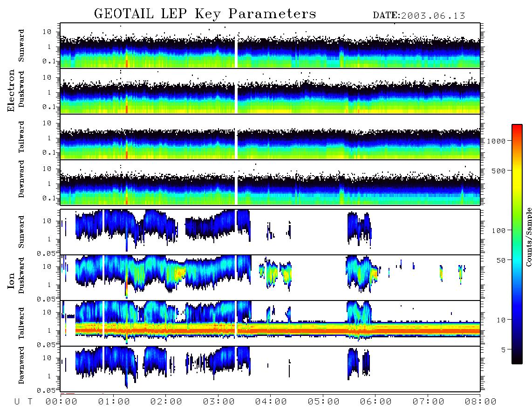This screenshot has width=532, height=410.
Task: Click the Electron Tailward spectrogram panel
Action: (x=270, y=137)
